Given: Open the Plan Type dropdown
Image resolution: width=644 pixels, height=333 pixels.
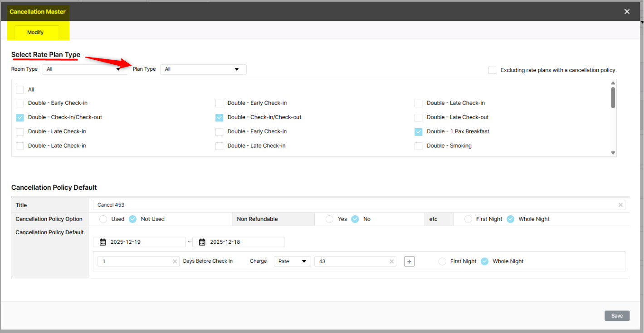Looking at the screenshot, I should [203, 69].
